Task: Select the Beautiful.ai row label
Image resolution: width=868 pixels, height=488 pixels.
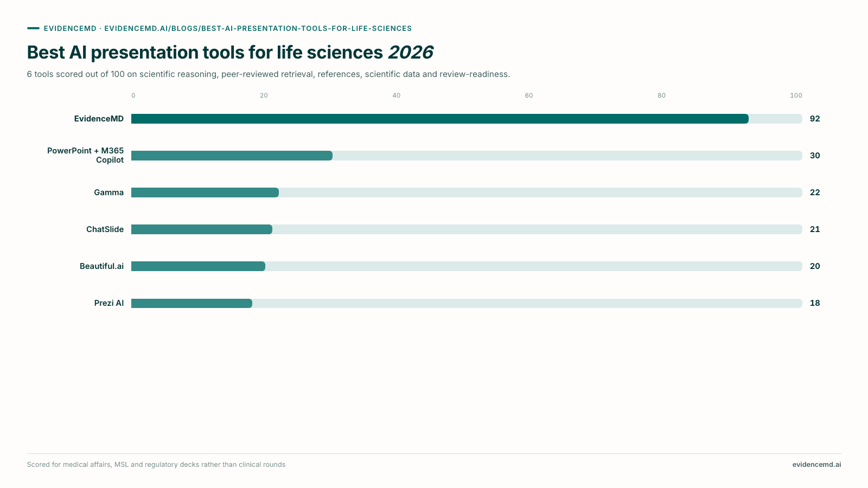Action: (x=101, y=266)
